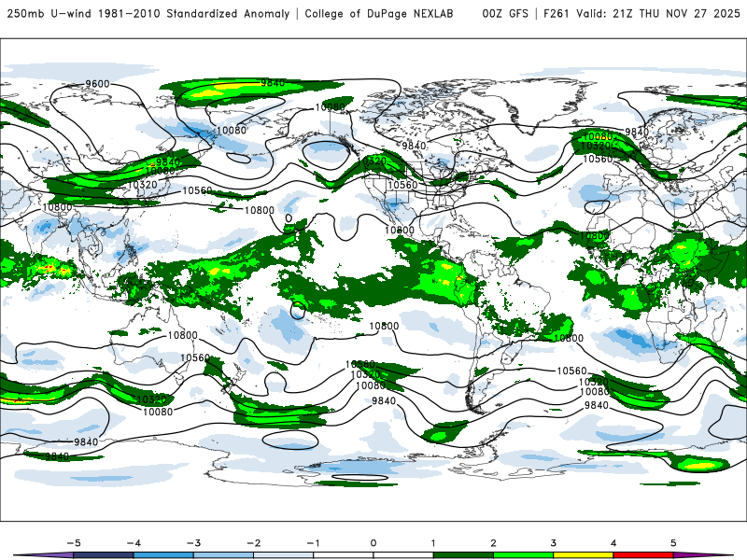This screenshot has height=560, width=747.
Task: Click the '5' colorbar tick label
Action: pos(673,543)
